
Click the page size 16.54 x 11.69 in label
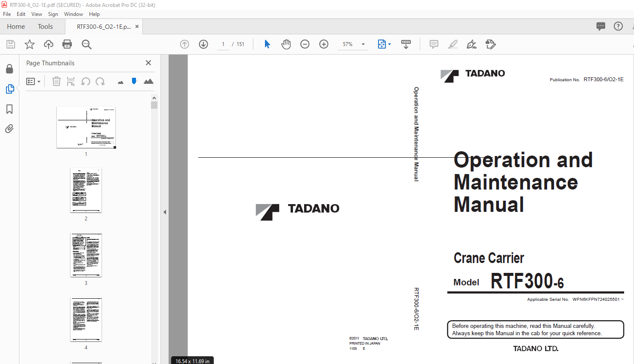click(192, 361)
